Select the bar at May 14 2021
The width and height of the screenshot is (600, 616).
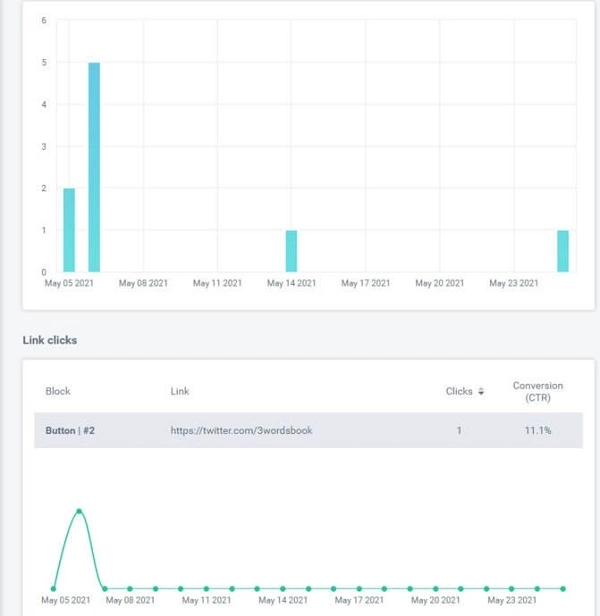[x=291, y=251]
